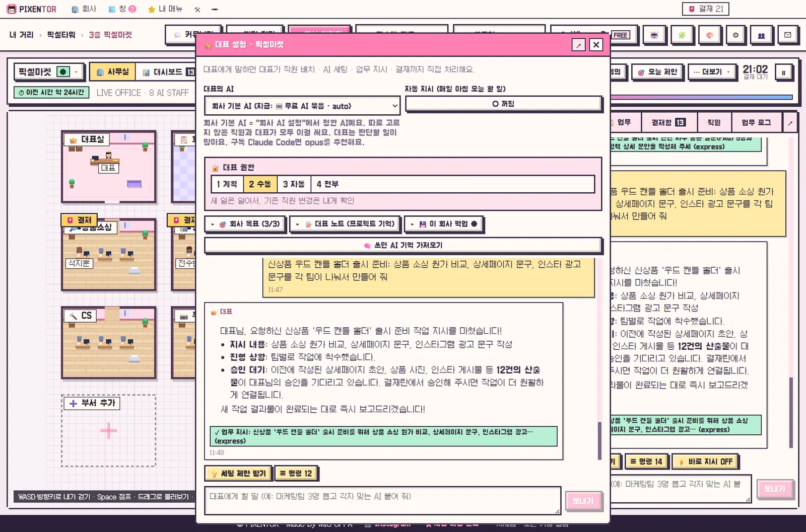Image resolution: width=806 pixels, height=532 pixels.
Task: Open the 대표의 AI selection dropdown
Action: pos(302,106)
